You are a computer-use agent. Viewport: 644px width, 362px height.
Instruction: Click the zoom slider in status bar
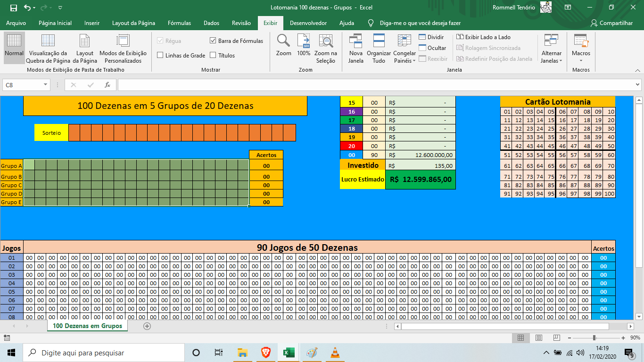coord(594,338)
